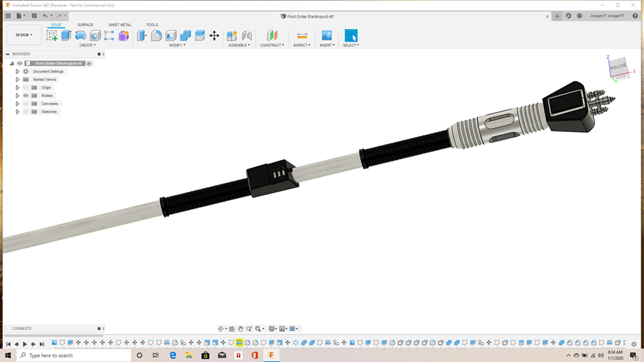
Task: Open a new design tab with plus
Action: (557, 16)
